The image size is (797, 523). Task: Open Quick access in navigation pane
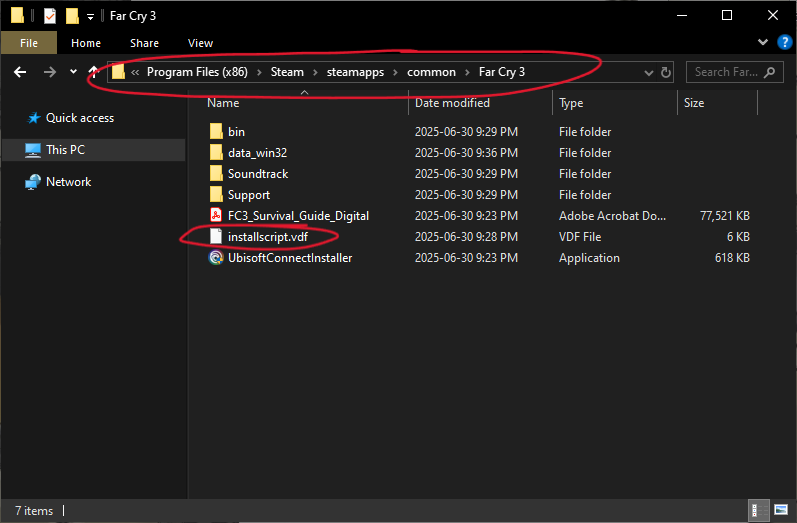[x=80, y=118]
